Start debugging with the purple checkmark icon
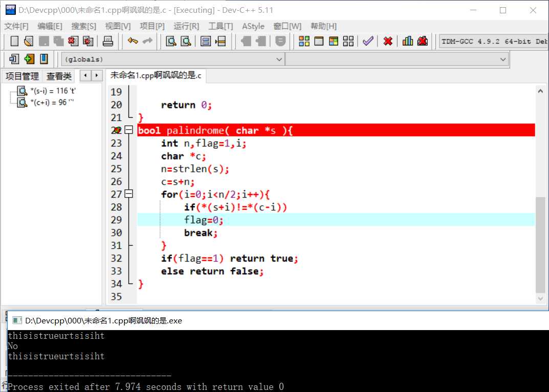 pos(368,41)
